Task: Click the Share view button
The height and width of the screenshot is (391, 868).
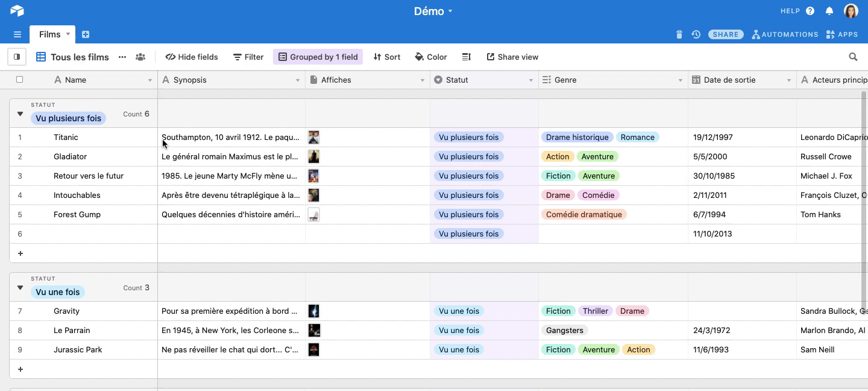Action: click(x=512, y=57)
